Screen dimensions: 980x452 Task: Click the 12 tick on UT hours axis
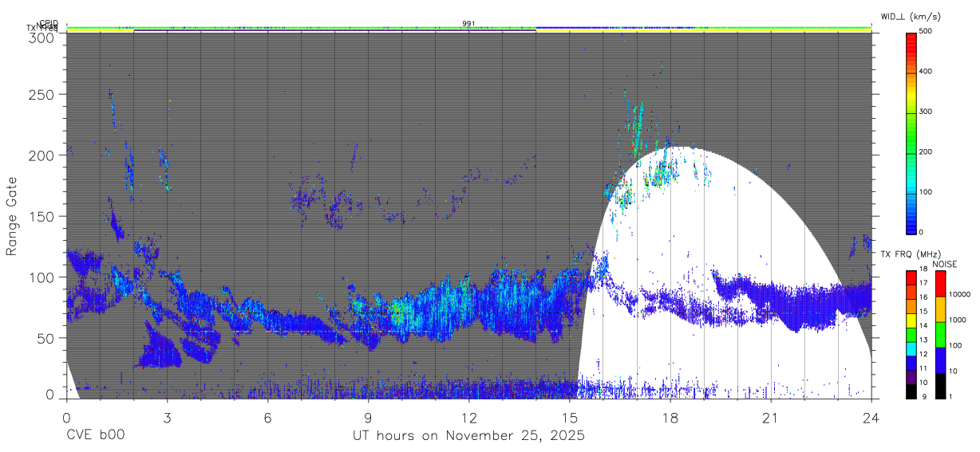tap(469, 417)
